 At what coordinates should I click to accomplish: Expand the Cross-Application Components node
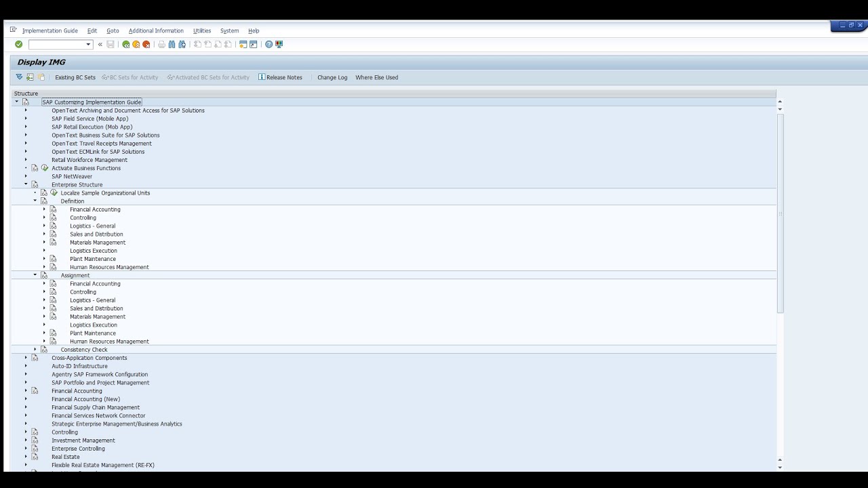click(26, 358)
